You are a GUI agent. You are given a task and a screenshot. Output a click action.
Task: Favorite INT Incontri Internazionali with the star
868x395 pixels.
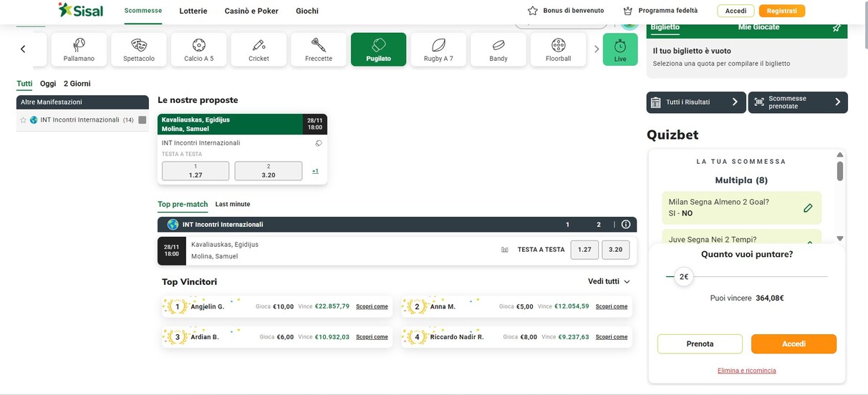click(23, 120)
